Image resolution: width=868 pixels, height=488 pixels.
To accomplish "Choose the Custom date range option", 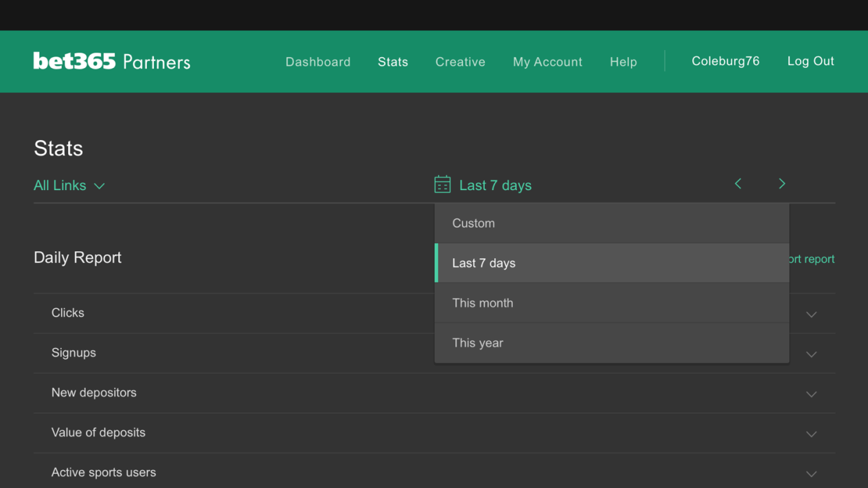I will click(612, 223).
